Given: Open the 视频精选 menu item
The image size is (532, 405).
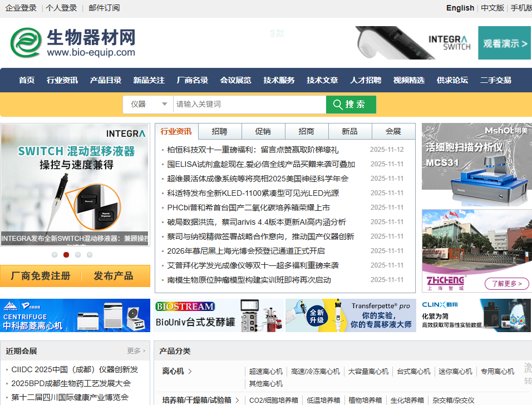Looking at the screenshot, I should pyautogui.click(x=408, y=80).
